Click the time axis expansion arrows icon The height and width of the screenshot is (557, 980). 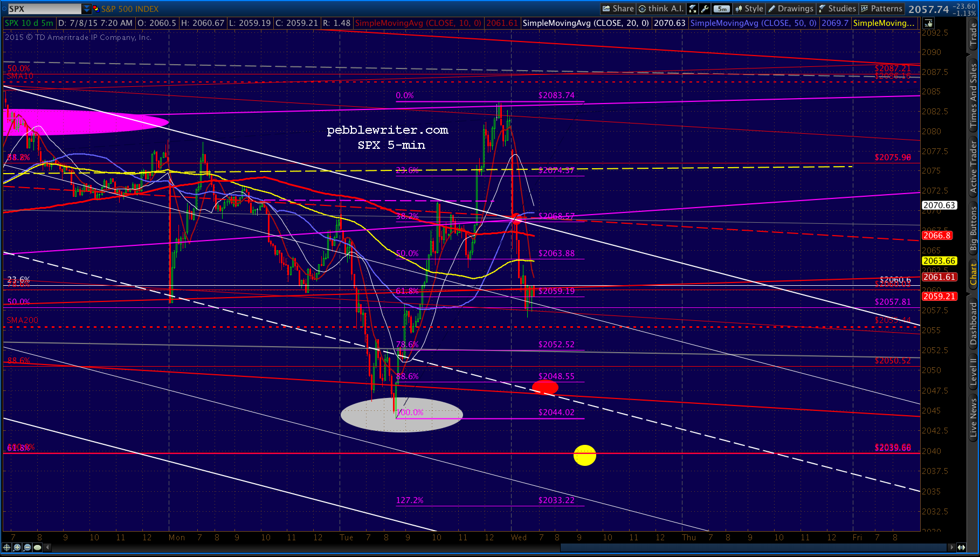[x=961, y=547]
